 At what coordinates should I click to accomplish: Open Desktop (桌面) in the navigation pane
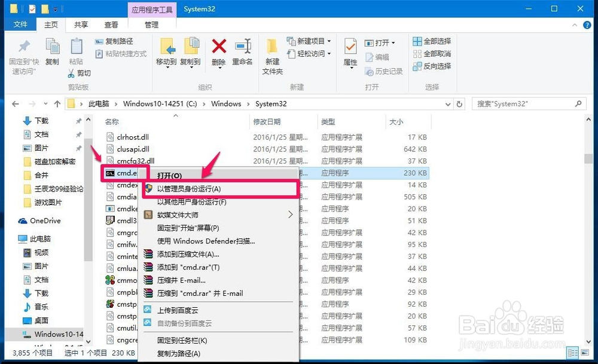[x=36, y=320]
